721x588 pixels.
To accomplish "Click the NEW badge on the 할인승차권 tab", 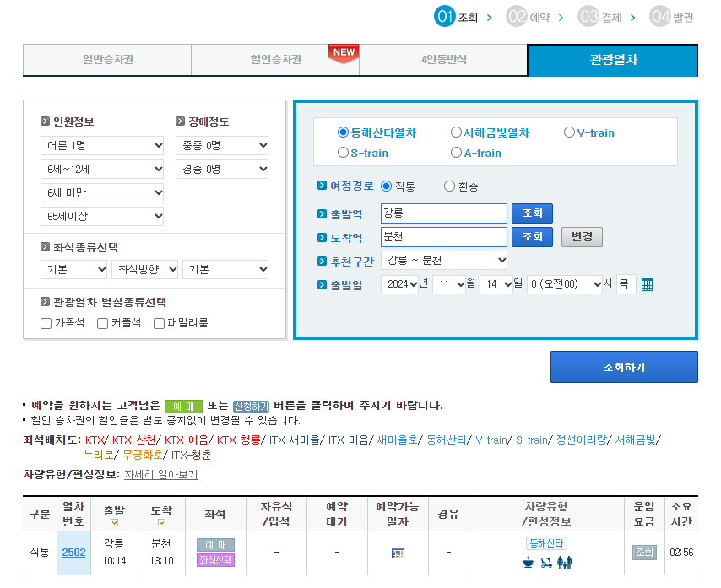I will click(x=343, y=51).
